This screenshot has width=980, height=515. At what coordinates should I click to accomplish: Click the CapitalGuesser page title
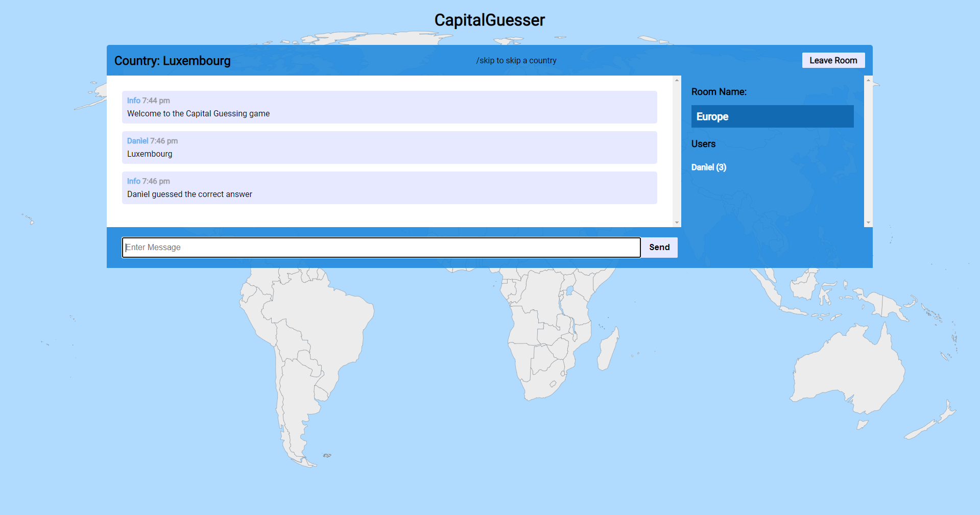tap(489, 20)
